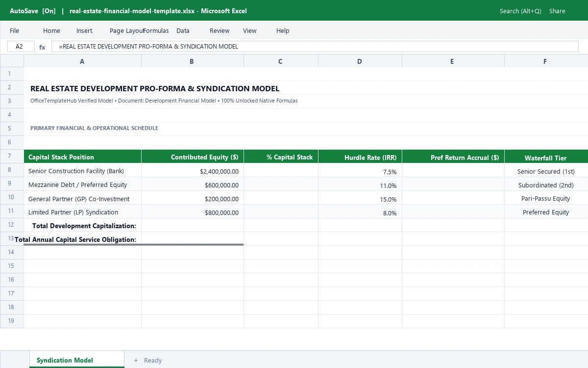The width and height of the screenshot is (588, 368).
Task: Select the 7.5% hurdle rate cell
Action: point(360,170)
